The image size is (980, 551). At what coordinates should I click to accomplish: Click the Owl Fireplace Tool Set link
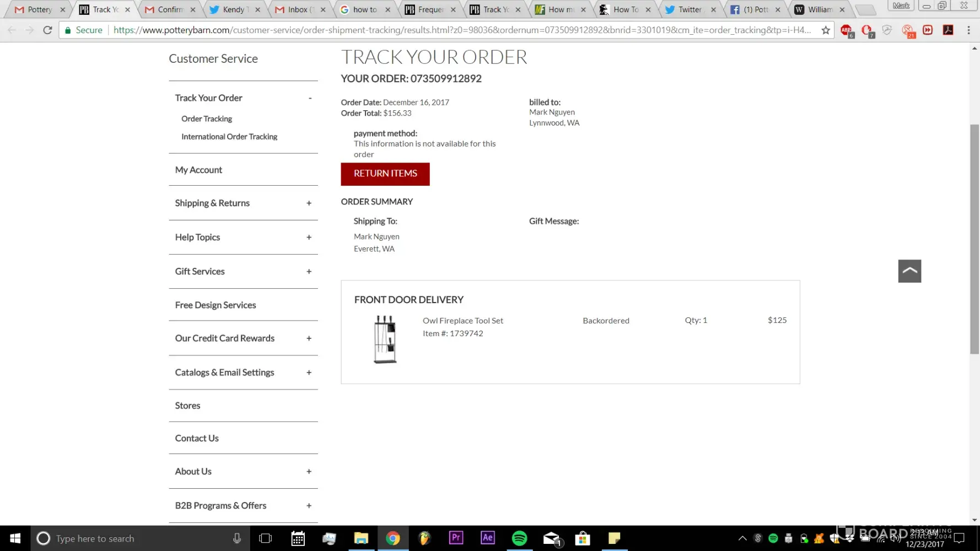[x=463, y=321]
